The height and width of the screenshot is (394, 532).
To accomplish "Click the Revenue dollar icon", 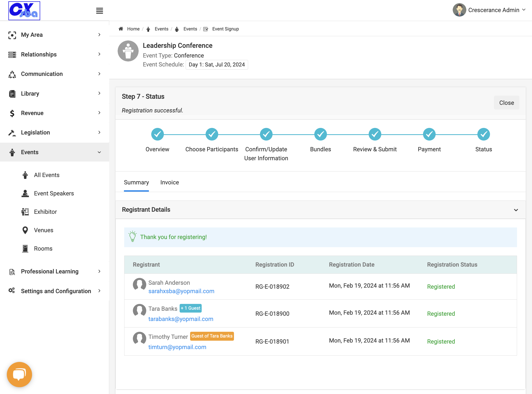I will click(x=12, y=113).
